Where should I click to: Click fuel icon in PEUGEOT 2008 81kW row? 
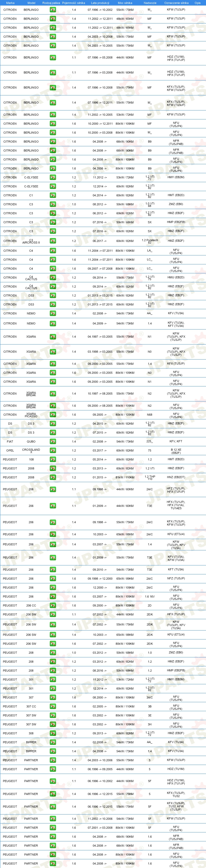click(x=53, y=477)
